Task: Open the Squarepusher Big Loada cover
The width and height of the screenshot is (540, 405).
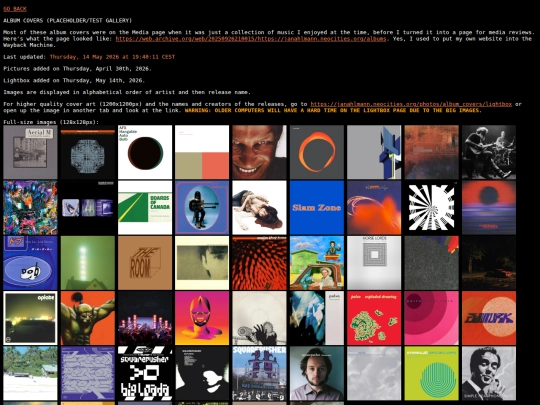Action: (145, 373)
